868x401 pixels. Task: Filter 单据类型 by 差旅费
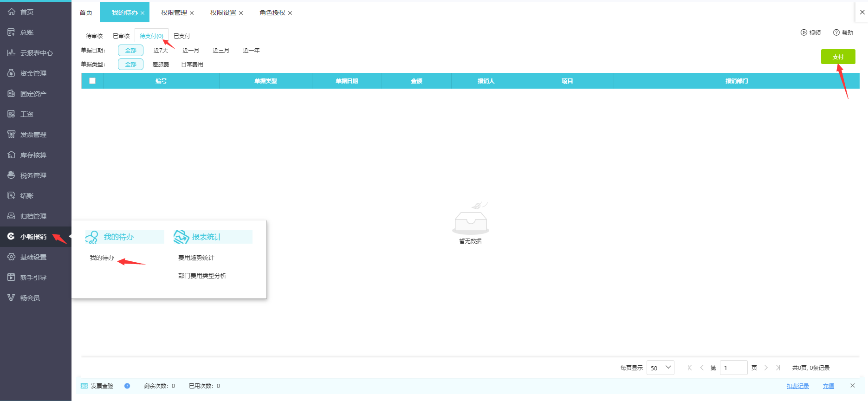tap(161, 65)
